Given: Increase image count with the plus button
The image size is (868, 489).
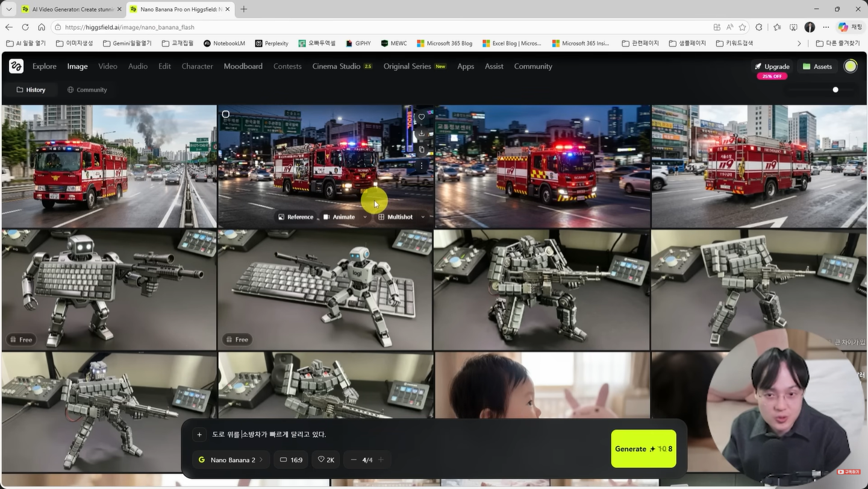Looking at the screenshot, I should coord(381,460).
